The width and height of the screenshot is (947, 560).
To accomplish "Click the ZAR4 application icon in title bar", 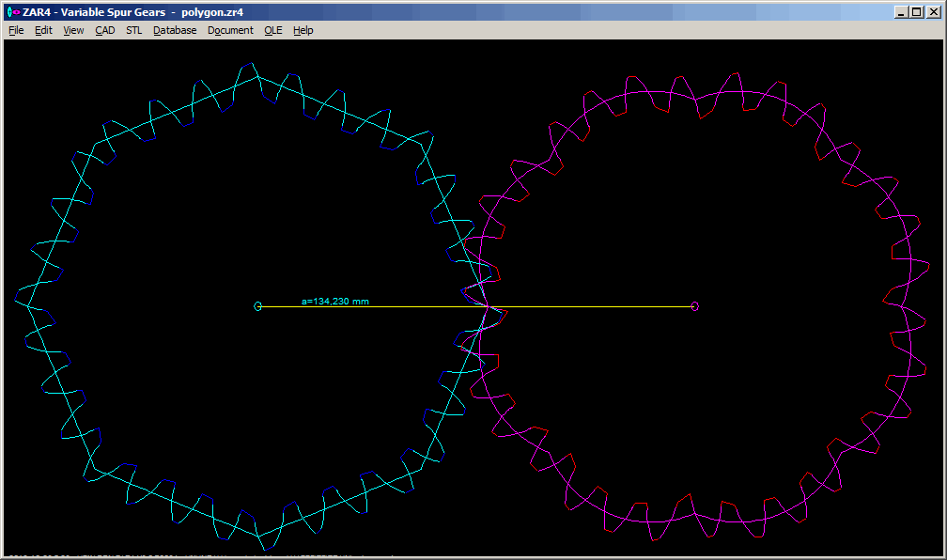I will coord(13,12).
